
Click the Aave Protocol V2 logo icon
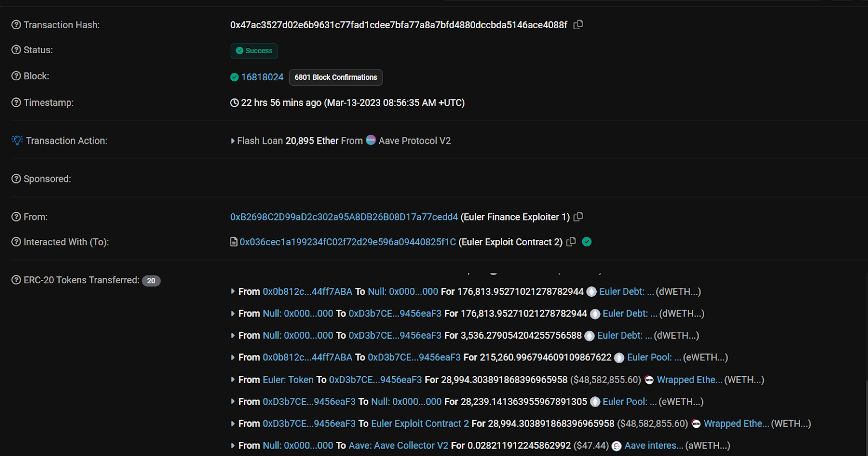[x=371, y=140]
